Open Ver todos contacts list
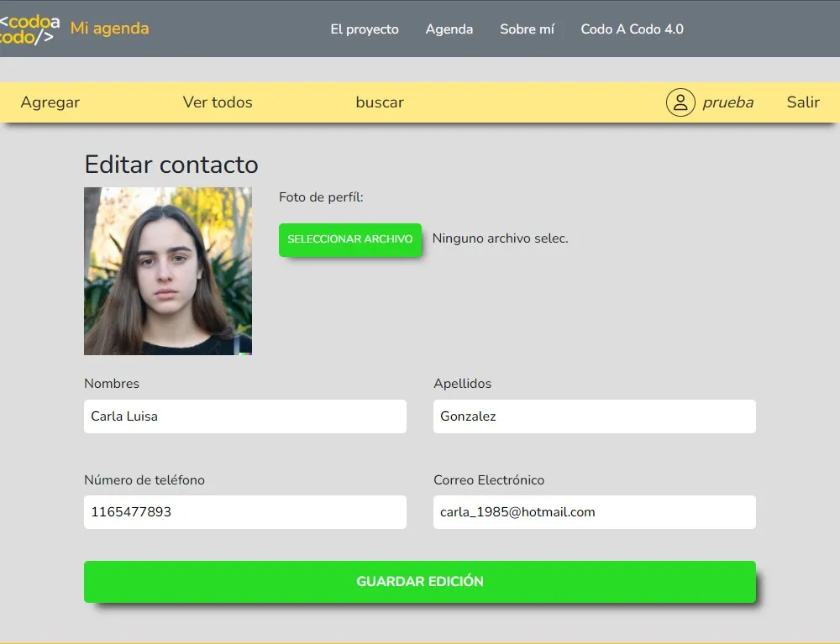This screenshot has width=840, height=644. pos(218,102)
